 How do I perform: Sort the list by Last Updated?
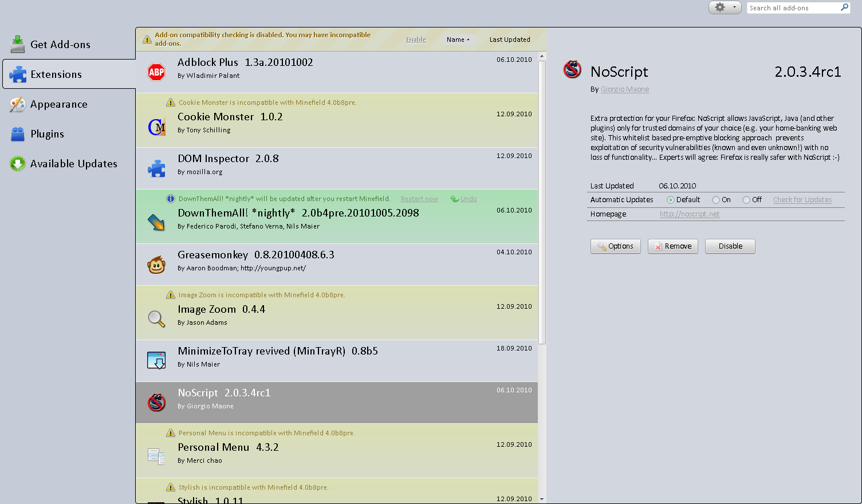point(510,40)
